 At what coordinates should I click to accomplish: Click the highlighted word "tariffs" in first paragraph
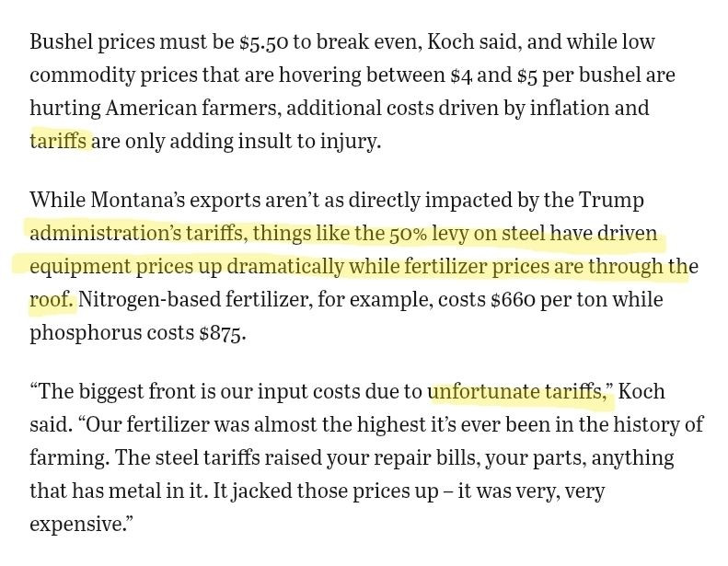click(x=58, y=141)
